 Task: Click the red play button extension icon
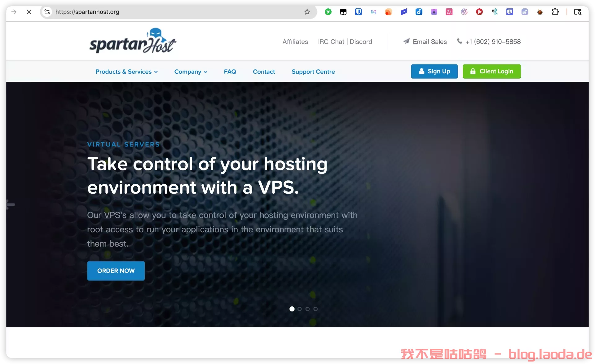(479, 12)
